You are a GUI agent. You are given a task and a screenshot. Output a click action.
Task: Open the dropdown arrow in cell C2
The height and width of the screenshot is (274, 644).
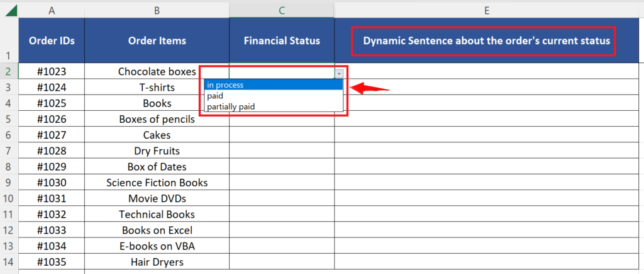339,73
